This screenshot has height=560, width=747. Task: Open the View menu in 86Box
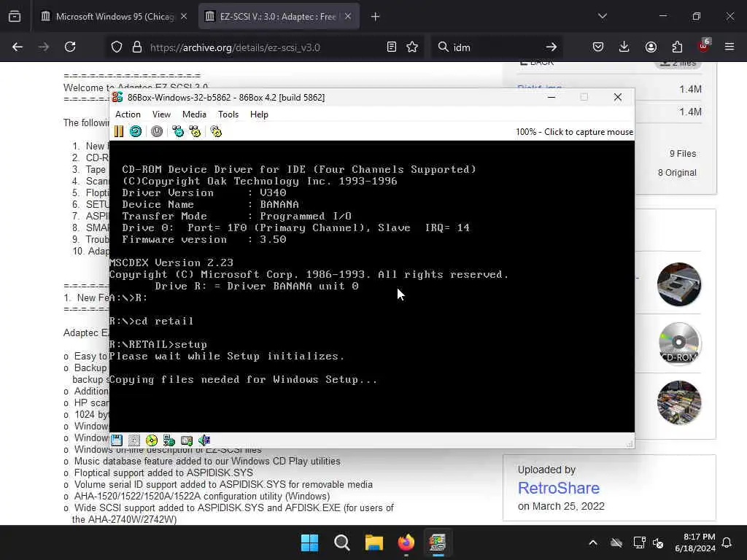click(x=161, y=114)
